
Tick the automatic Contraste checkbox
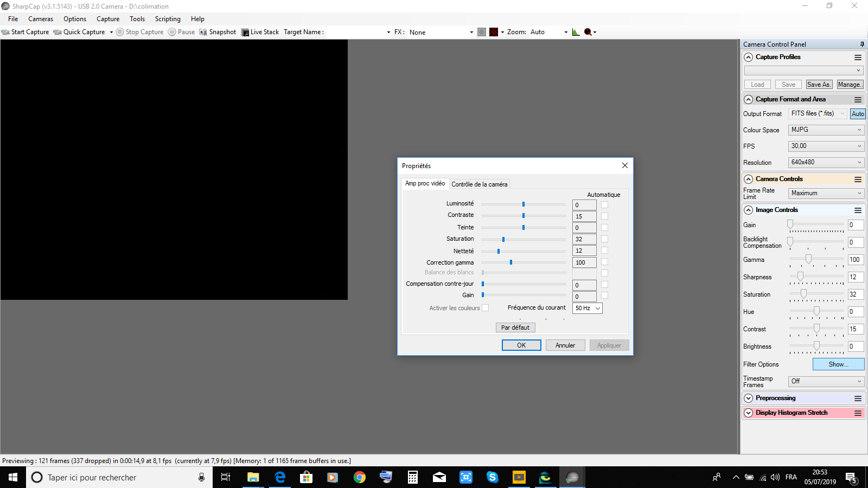pos(604,216)
